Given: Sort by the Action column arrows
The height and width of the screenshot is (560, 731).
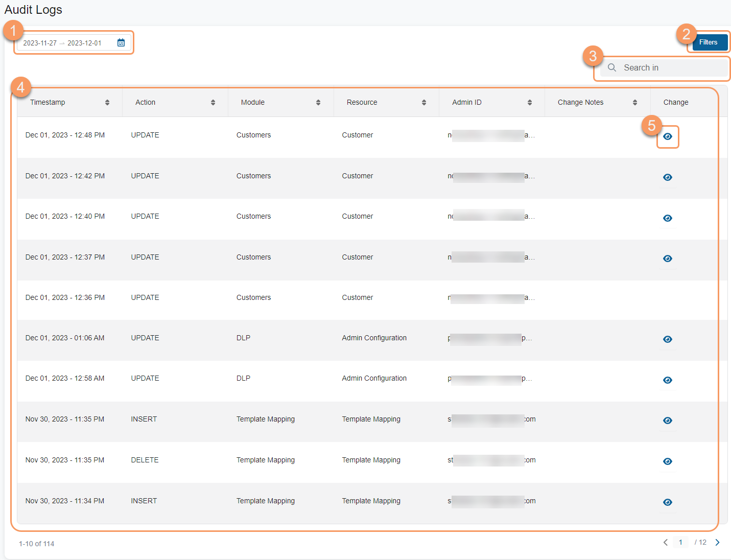Looking at the screenshot, I should (213, 102).
